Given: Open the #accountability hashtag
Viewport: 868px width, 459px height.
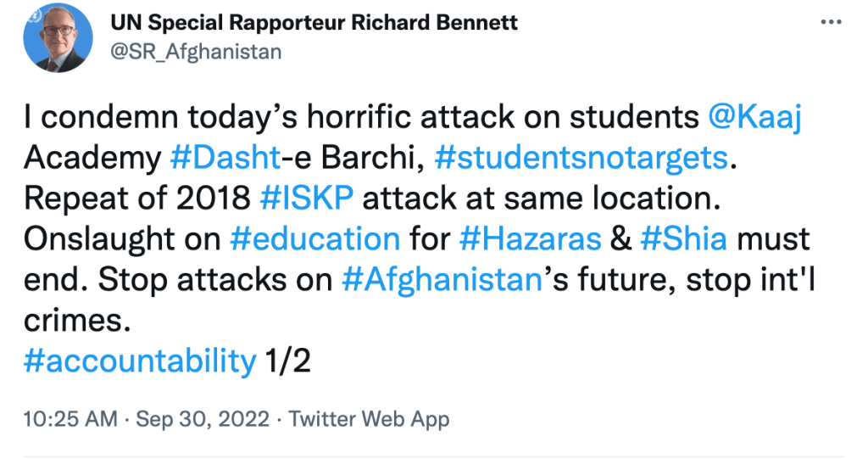Looking at the screenshot, I should pyautogui.click(x=140, y=361).
